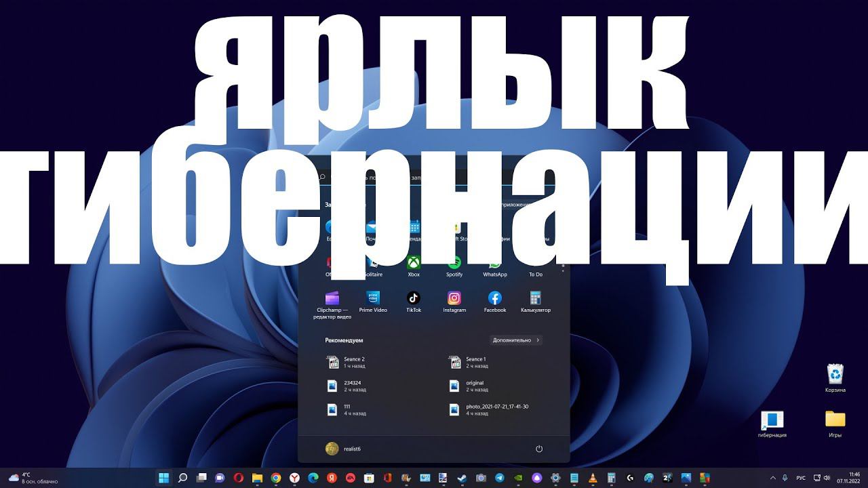The width and height of the screenshot is (868, 488).
Task: Open recommended file original
Action: click(469, 386)
